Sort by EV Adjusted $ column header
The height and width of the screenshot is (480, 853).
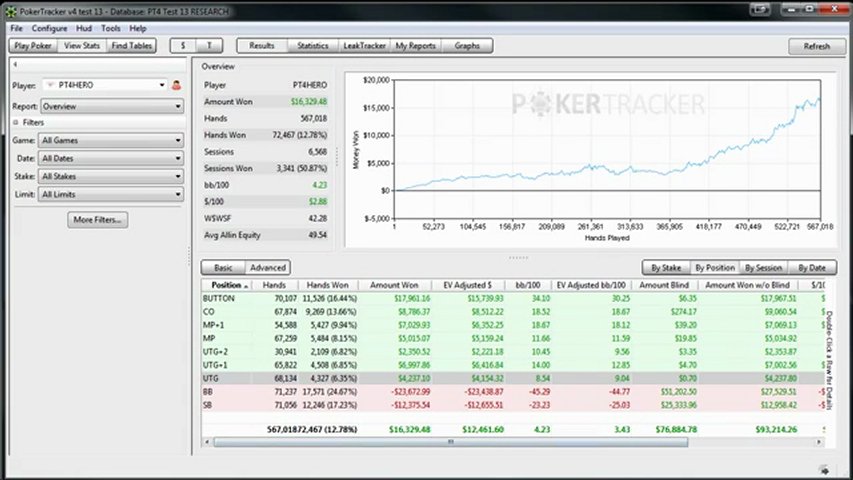[467, 285]
